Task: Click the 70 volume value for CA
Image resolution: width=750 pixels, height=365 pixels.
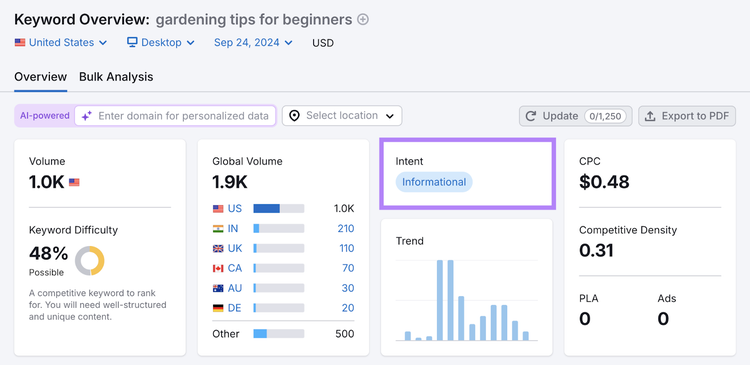Action: (348, 268)
